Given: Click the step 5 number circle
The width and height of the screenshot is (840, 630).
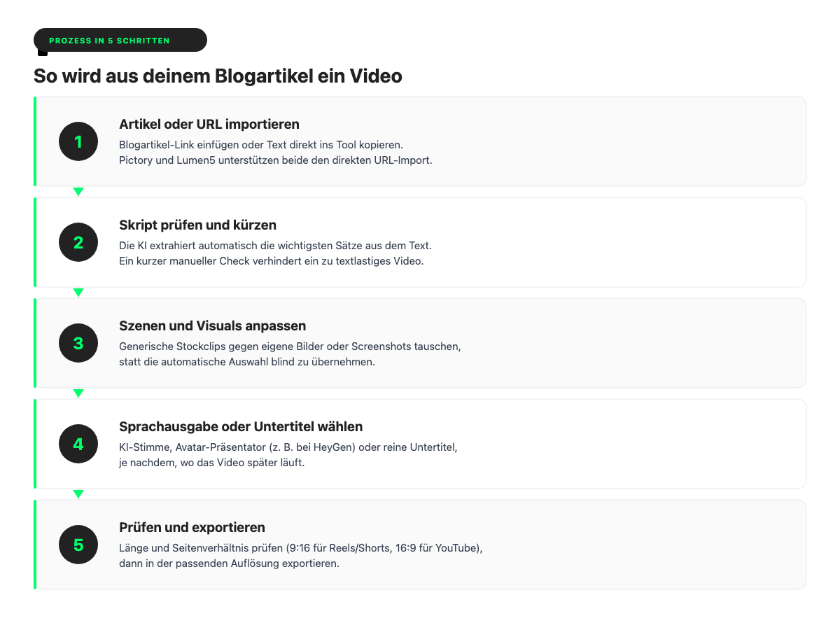Looking at the screenshot, I should [x=78, y=545].
